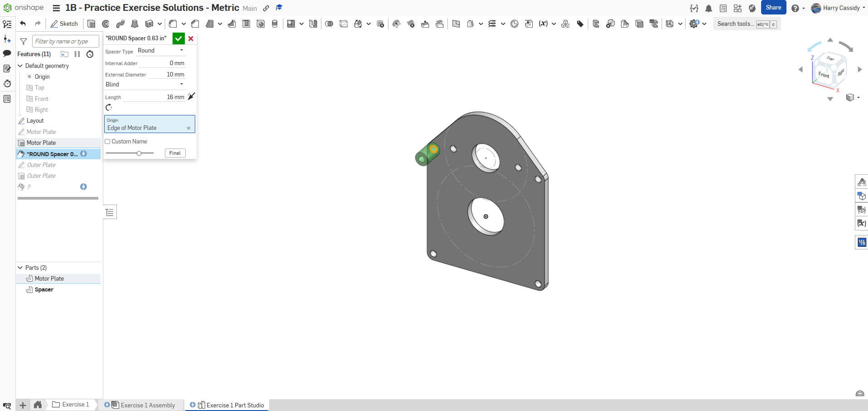Click the Sketch tool button
Viewport: 868px width, 411px height.
pyautogui.click(x=64, y=24)
